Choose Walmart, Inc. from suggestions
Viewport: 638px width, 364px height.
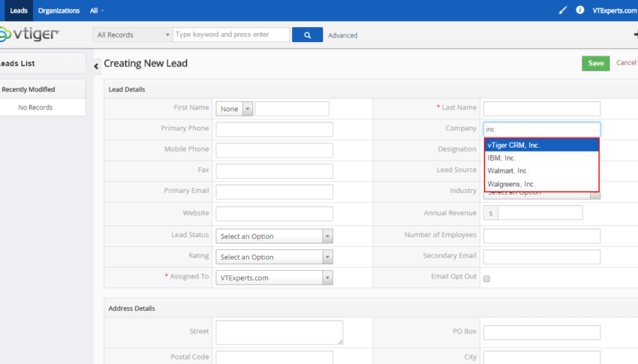[x=542, y=171]
